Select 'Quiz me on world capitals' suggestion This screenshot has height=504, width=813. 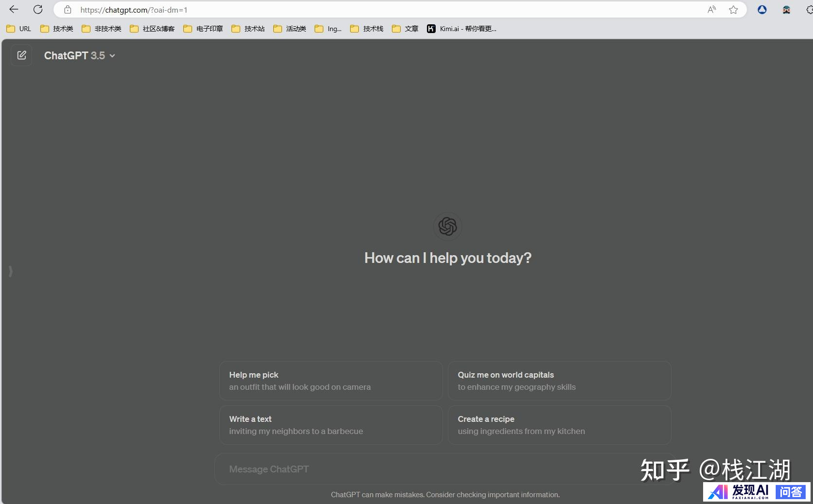pos(559,381)
